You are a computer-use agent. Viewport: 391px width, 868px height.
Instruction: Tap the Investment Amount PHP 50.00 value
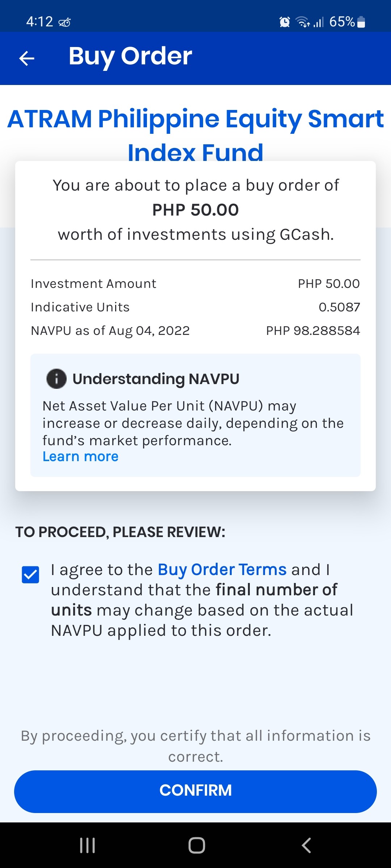[x=329, y=284]
